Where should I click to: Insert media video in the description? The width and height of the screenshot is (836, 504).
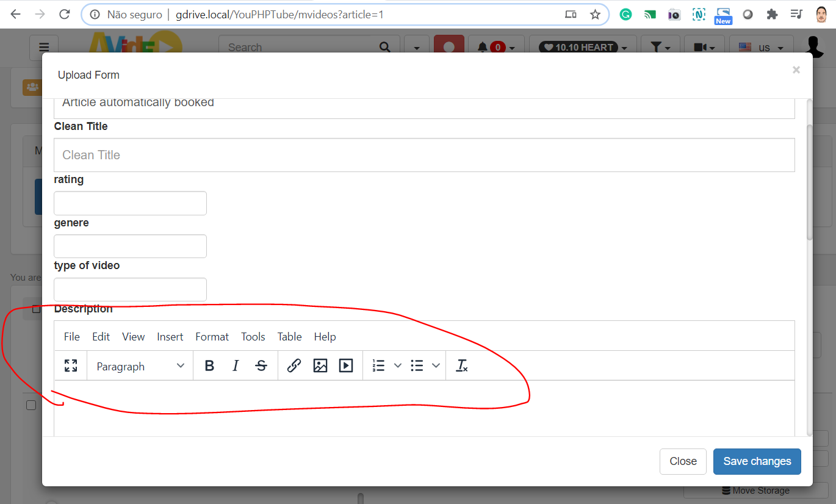(x=346, y=365)
